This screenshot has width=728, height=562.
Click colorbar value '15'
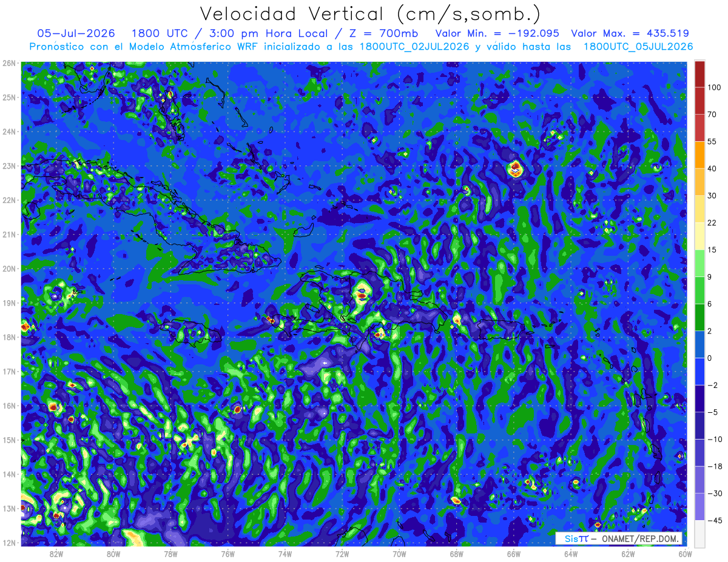coord(712,249)
